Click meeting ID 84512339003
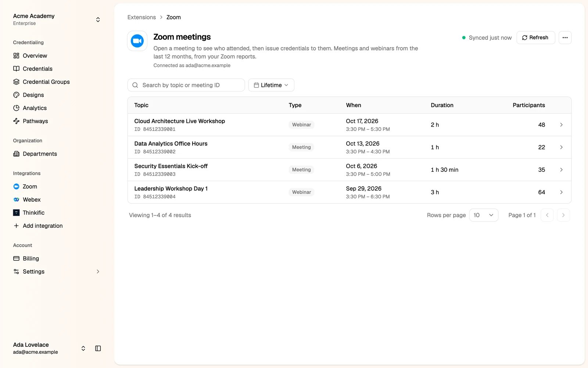Screen dimensions: 588x368 pyautogui.click(x=159, y=174)
